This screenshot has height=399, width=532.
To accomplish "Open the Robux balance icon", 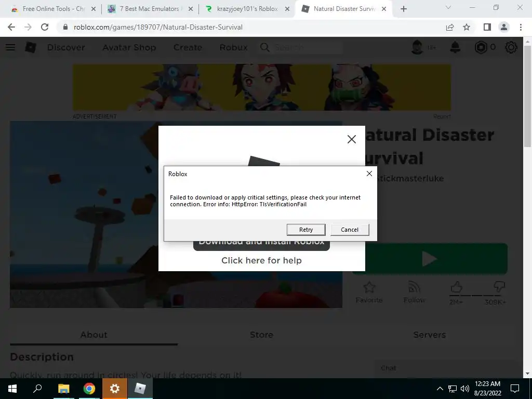I will point(481,47).
